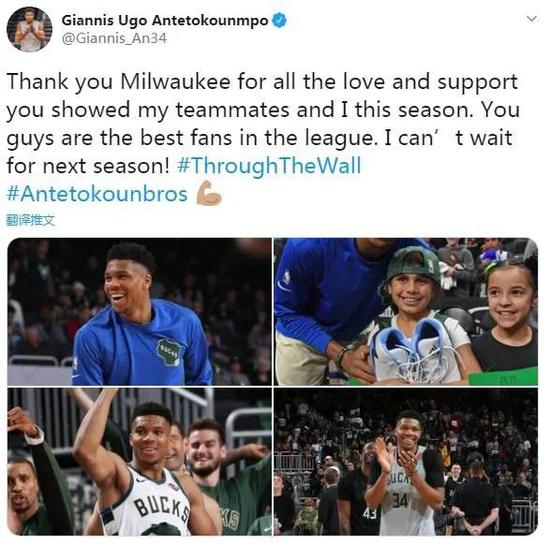The width and height of the screenshot is (550, 544).
Task: Open photo of kids holding blue sneakers
Action: [x=406, y=311]
